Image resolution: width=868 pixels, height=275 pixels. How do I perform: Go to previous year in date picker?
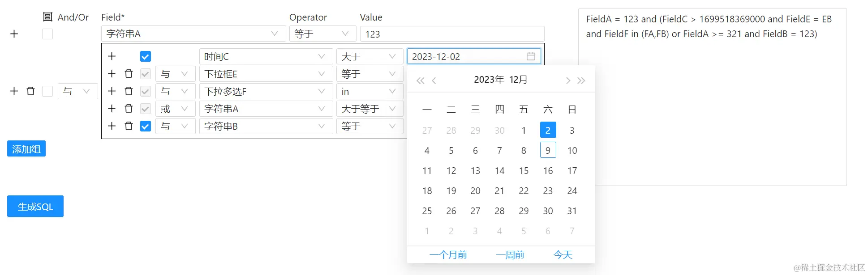(420, 80)
